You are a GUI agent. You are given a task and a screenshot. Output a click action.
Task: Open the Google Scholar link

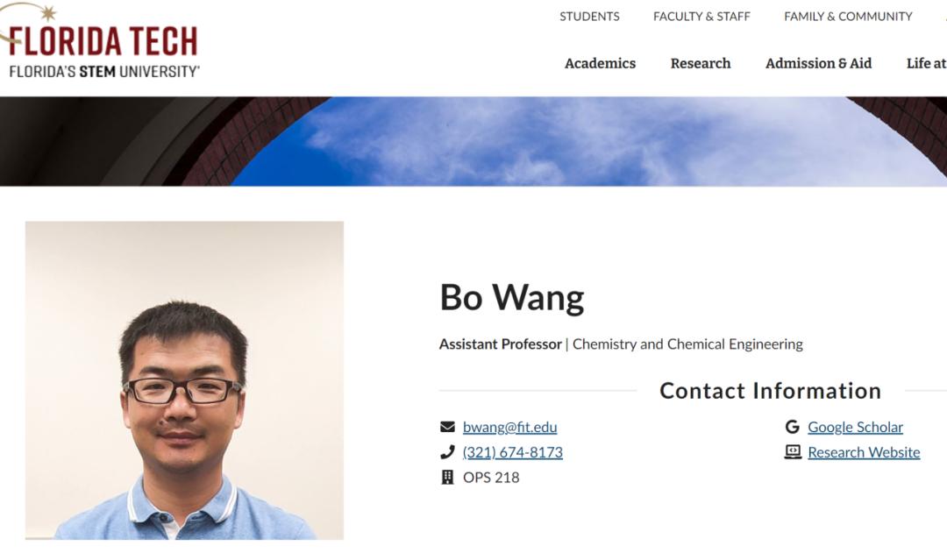coord(855,428)
